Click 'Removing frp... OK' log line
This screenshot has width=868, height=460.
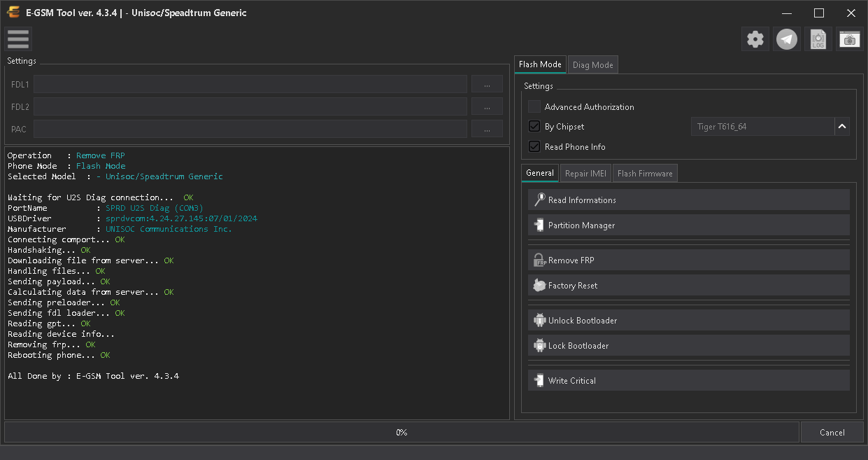(52, 344)
